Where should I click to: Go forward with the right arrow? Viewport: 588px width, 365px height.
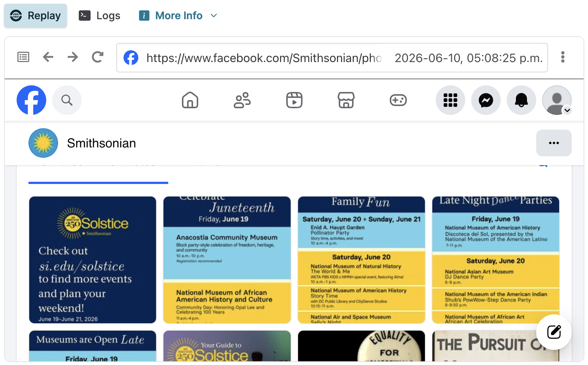pos(73,57)
